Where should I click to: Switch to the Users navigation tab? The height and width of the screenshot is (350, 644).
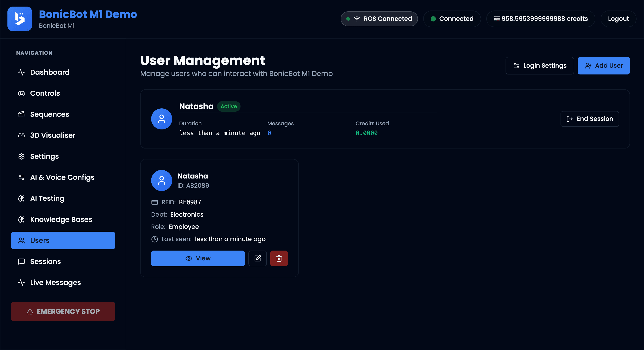pos(63,240)
